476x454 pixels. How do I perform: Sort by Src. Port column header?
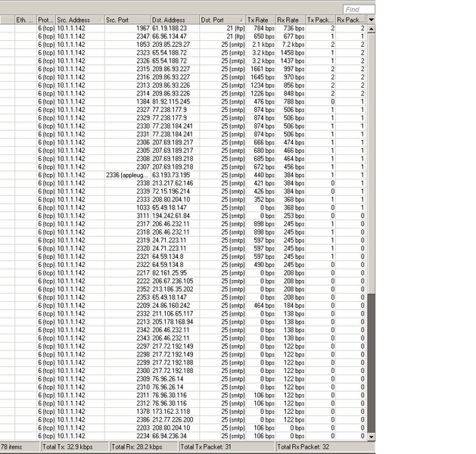127,20
